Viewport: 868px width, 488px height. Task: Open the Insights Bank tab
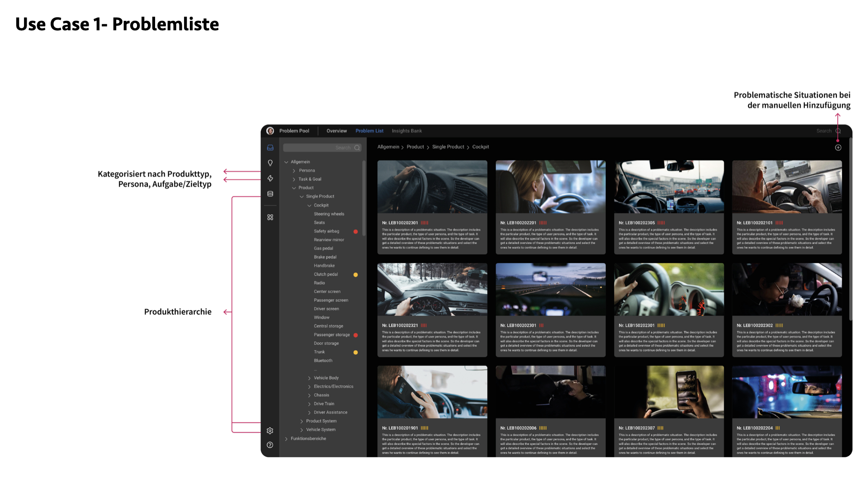click(406, 131)
